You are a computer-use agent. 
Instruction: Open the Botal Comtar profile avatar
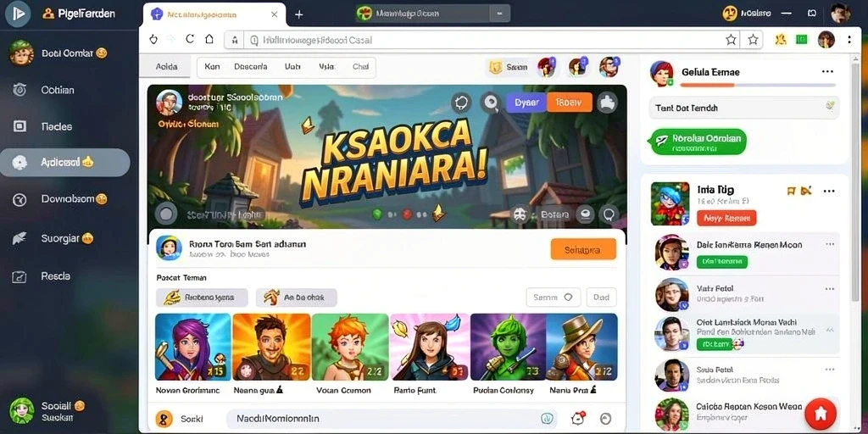pos(21,53)
